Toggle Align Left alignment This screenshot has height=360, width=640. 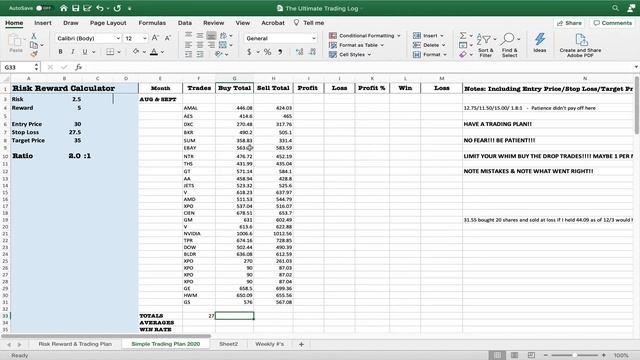pyautogui.click(x=188, y=45)
